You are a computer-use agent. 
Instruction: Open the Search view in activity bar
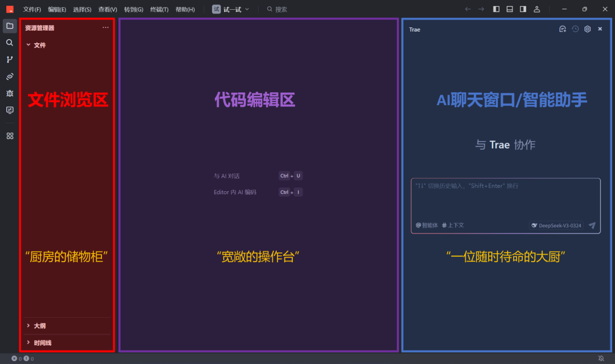pyautogui.click(x=10, y=43)
